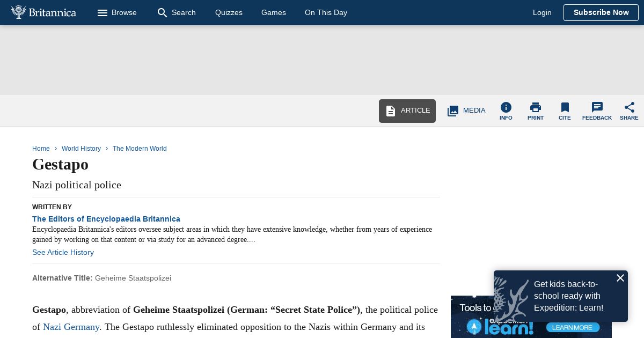Click the subtitle Nazi political police
Screen dimensions: 644x338
77,185
